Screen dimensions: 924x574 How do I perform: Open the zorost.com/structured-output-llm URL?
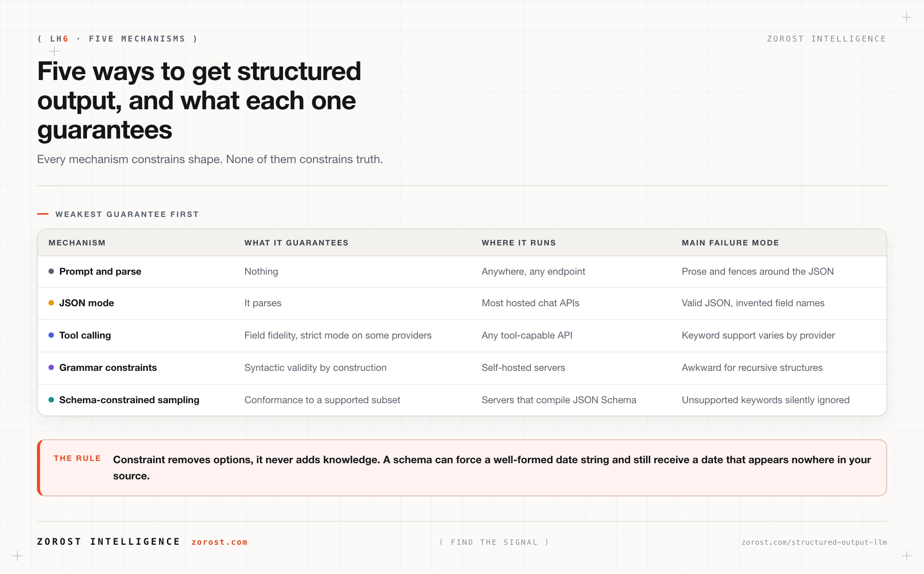[814, 542]
